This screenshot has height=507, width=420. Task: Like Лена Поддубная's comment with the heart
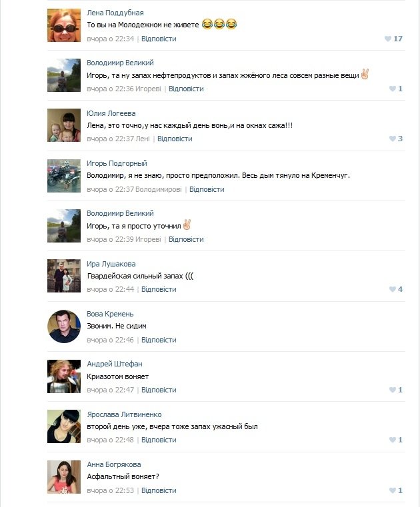coord(388,39)
